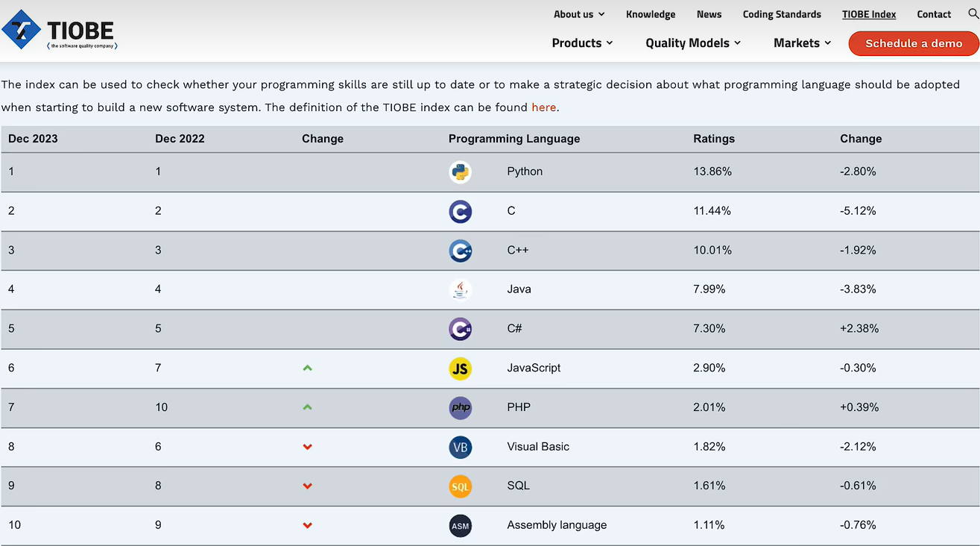Expand the About us dropdown
This screenshot has height=546, width=980.
[x=579, y=14]
